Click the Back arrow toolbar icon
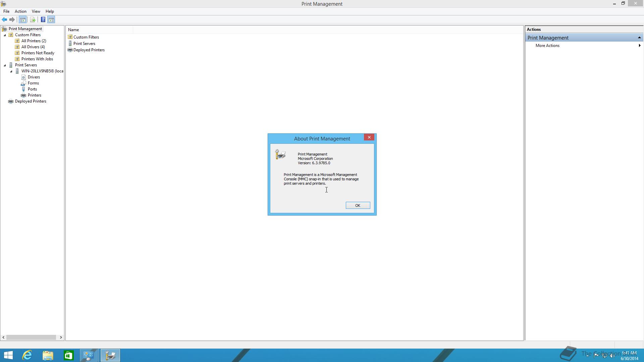 [4, 20]
